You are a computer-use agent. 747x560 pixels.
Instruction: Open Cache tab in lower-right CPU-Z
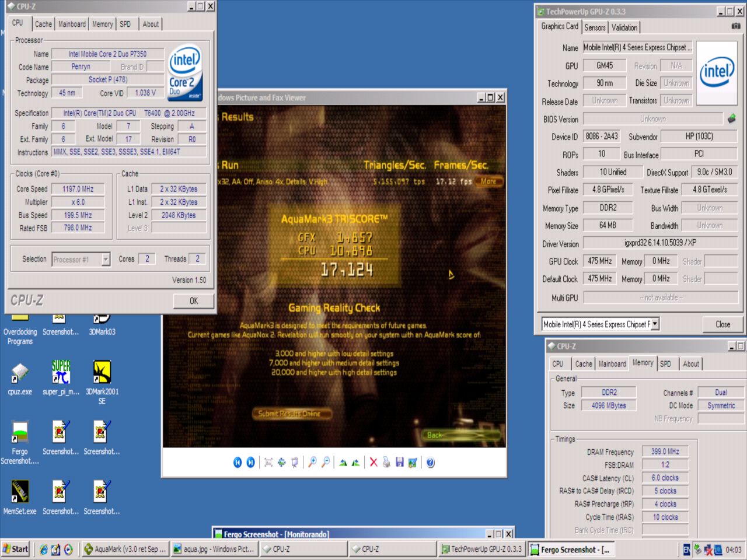pos(584,363)
